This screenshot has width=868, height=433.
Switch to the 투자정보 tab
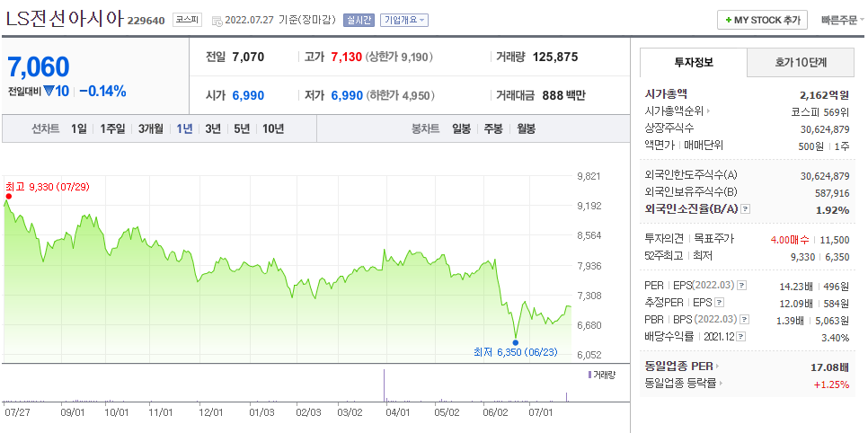coord(694,63)
